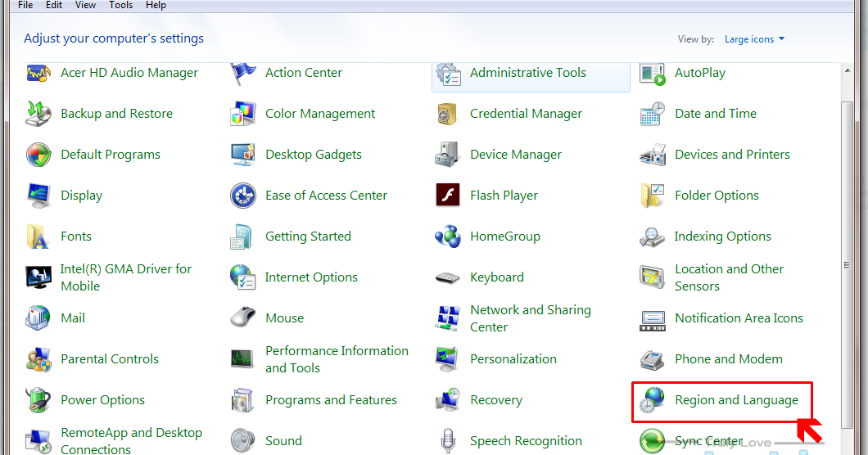Click the Folder Options icon
Image resolution: width=868 pixels, height=455 pixels.
[652, 196]
